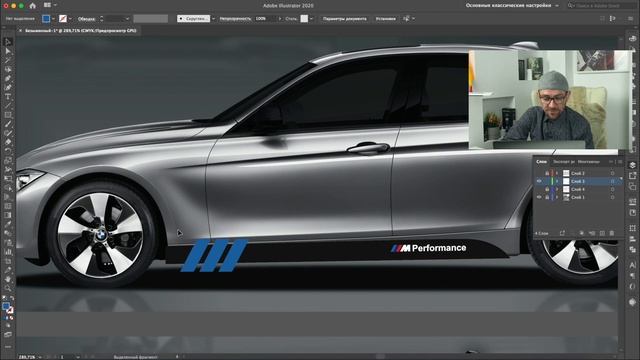Select the Rectangle tool
Image resolution: width=640 pixels, height=360 pixels.
click(x=8, y=115)
